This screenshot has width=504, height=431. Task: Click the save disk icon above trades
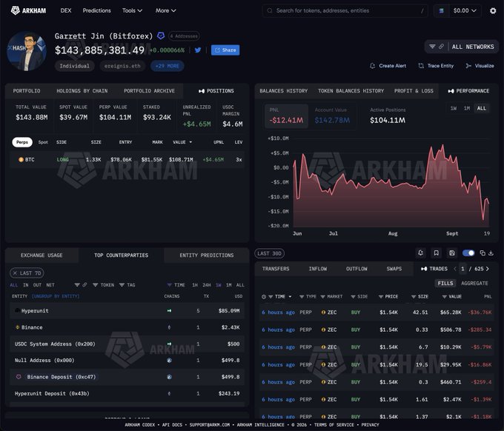tap(452, 253)
